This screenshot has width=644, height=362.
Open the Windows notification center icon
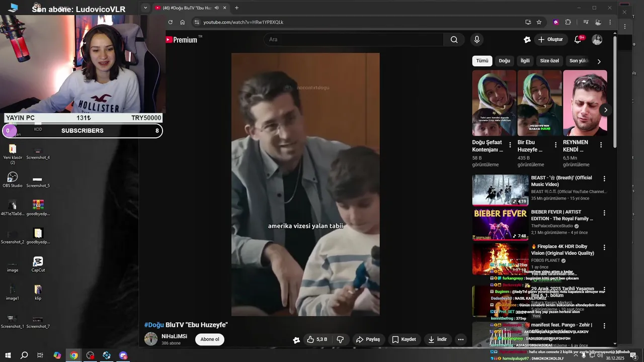click(633, 355)
